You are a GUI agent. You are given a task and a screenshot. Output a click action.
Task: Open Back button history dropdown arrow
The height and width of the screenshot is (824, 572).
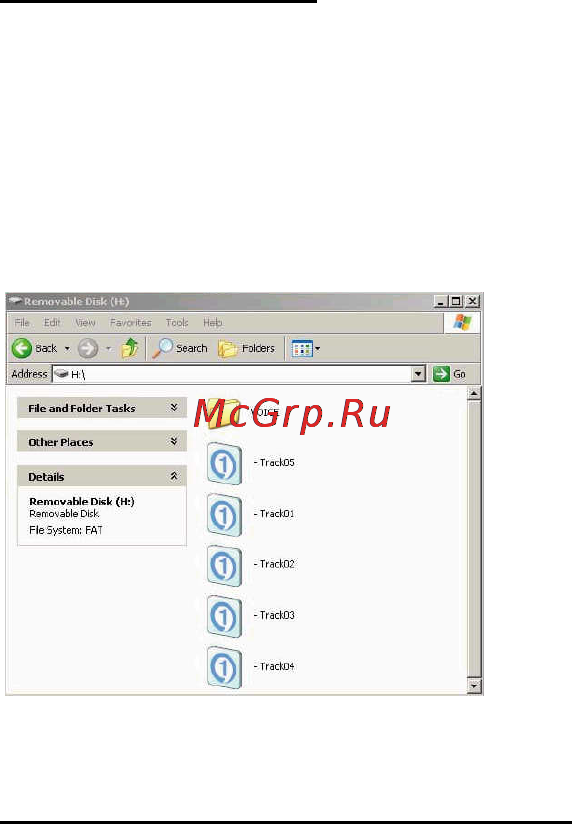pyautogui.click(x=67, y=348)
